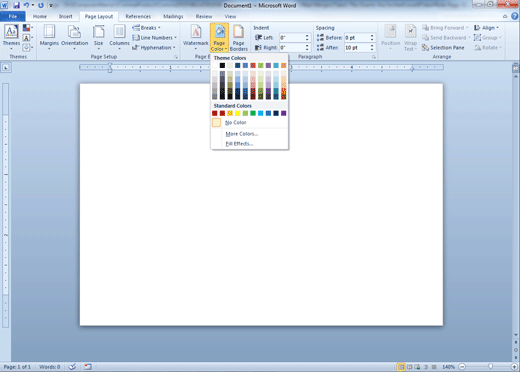The image size is (520, 372).
Task: Open the Orientation menu
Action: pos(74,37)
